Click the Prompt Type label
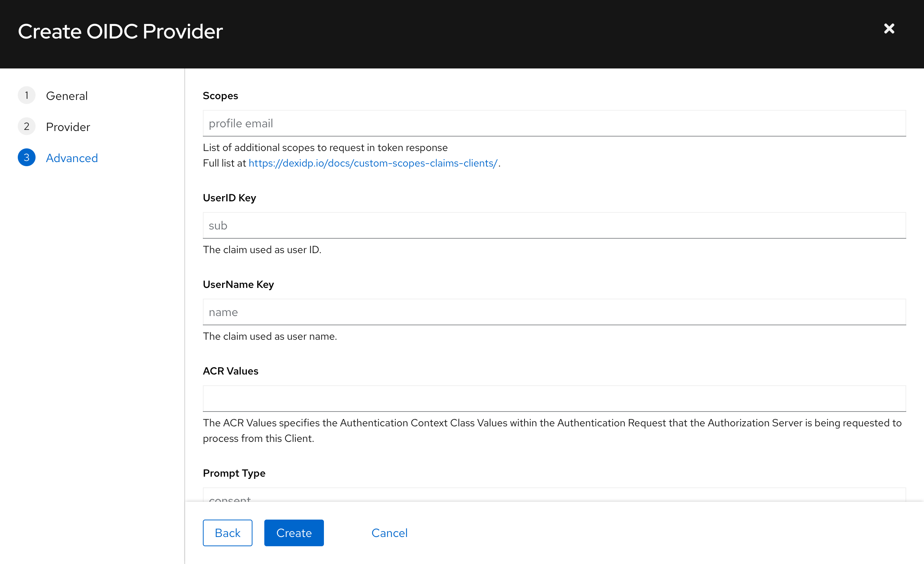The image size is (924, 564). pyautogui.click(x=234, y=473)
